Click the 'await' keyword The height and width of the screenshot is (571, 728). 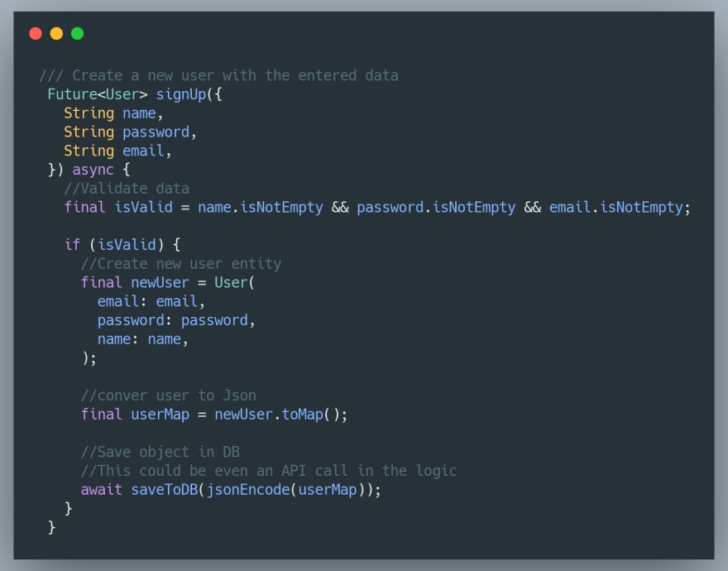click(101, 490)
